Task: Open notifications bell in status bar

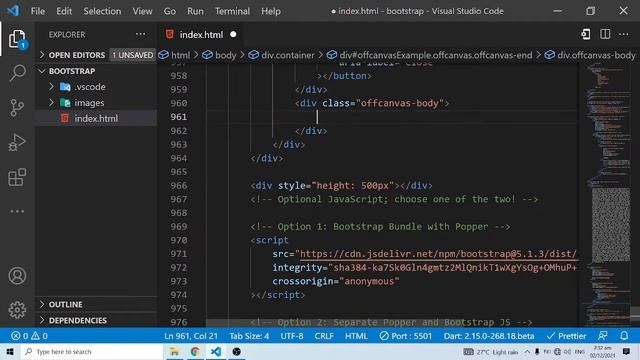Action: pyautogui.click(x=624, y=336)
